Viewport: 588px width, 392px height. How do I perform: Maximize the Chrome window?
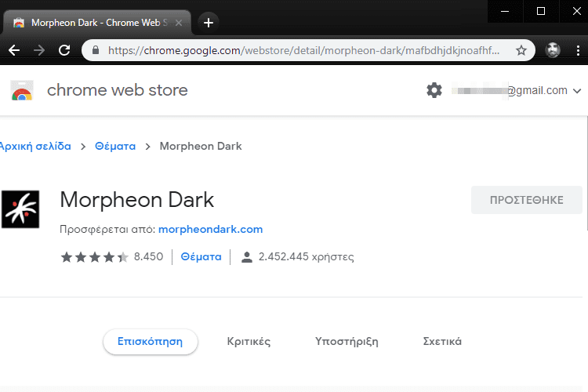541,11
